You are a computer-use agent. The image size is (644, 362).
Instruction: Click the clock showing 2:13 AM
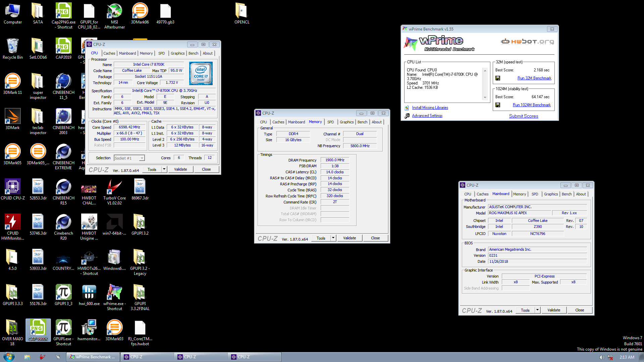(x=627, y=357)
